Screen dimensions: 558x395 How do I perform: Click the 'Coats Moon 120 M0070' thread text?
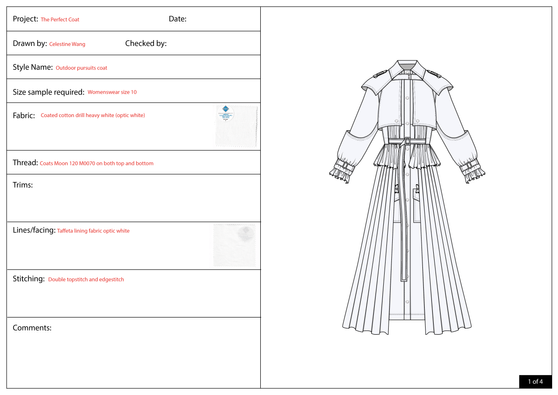[67, 163]
